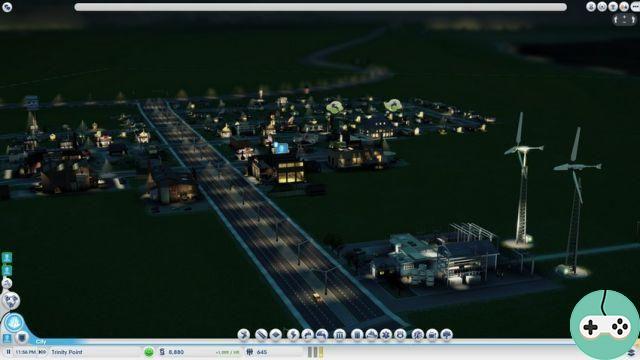
Task: Open the Education menu
Action: click(418, 335)
